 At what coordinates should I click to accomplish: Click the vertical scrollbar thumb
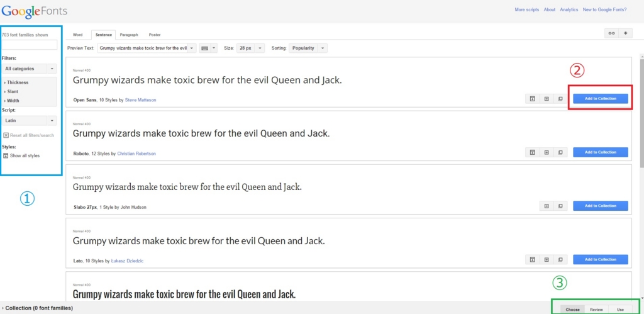click(641, 113)
